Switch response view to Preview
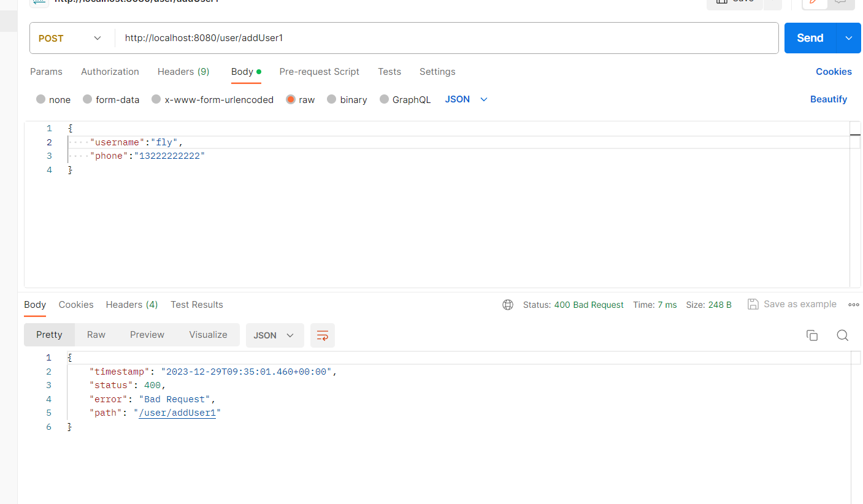This screenshot has height=504, width=863. pos(147,335)
